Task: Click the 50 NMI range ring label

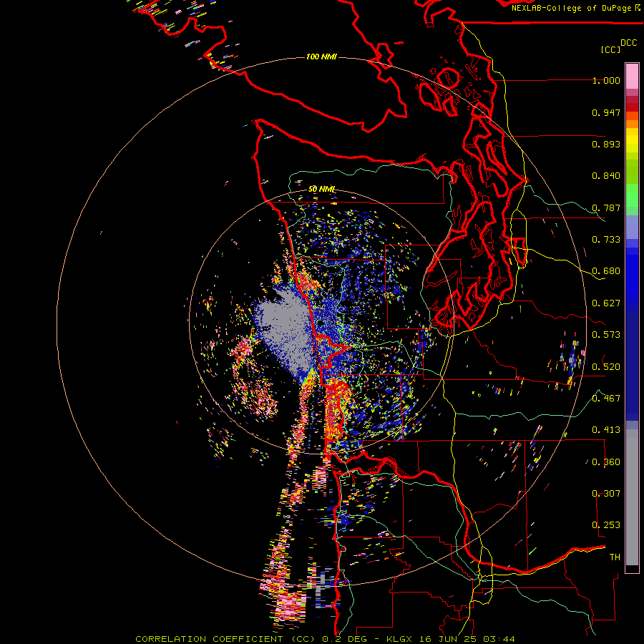Action: pyautogui.click(x=321, y=189)
